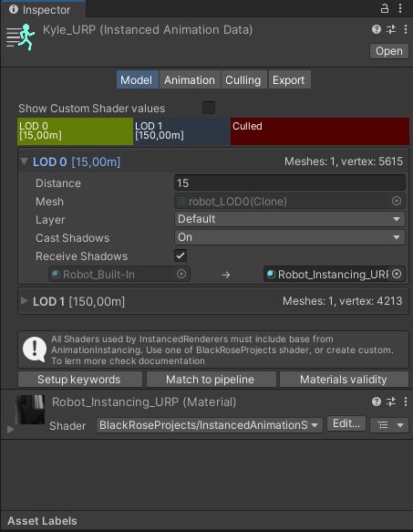Click the Layer label
Image resolution: width=413 pixels, height=532 pixels.
coord(50,220)
